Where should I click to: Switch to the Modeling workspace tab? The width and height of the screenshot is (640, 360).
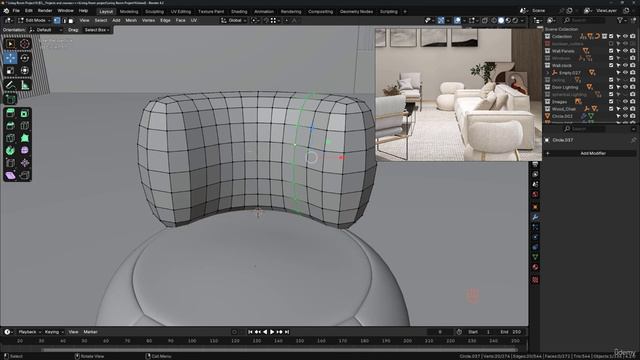point(129,11)
